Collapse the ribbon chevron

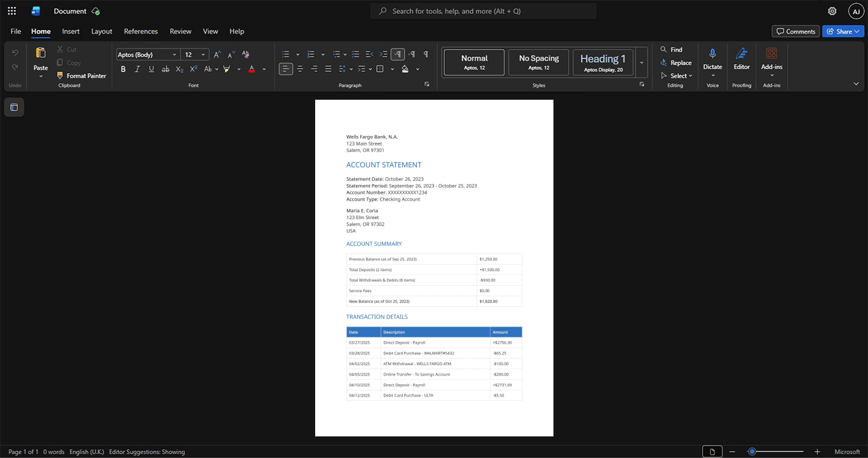(x=856, y=84)
